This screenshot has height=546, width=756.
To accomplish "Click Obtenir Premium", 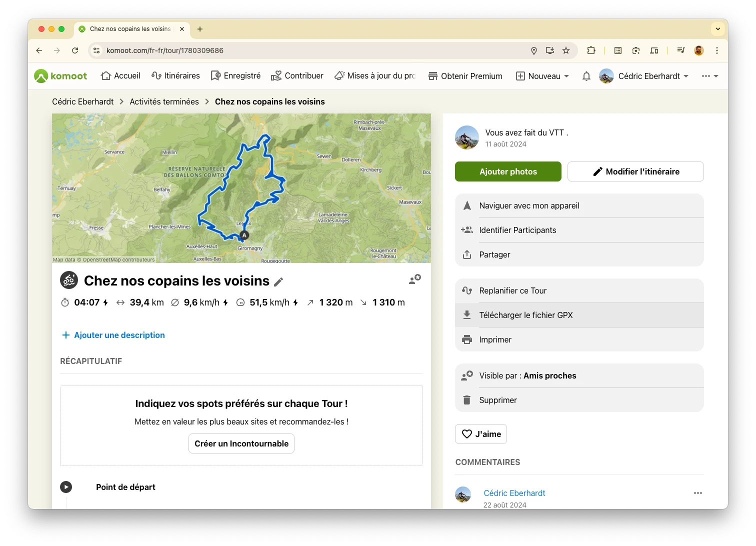I will click(x=465, y=76).
